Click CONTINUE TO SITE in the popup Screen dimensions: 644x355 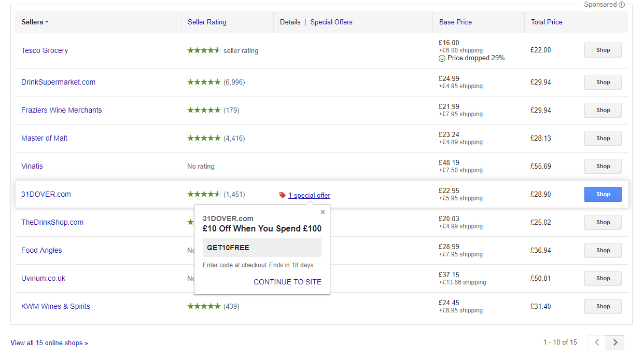coord(287,282)
